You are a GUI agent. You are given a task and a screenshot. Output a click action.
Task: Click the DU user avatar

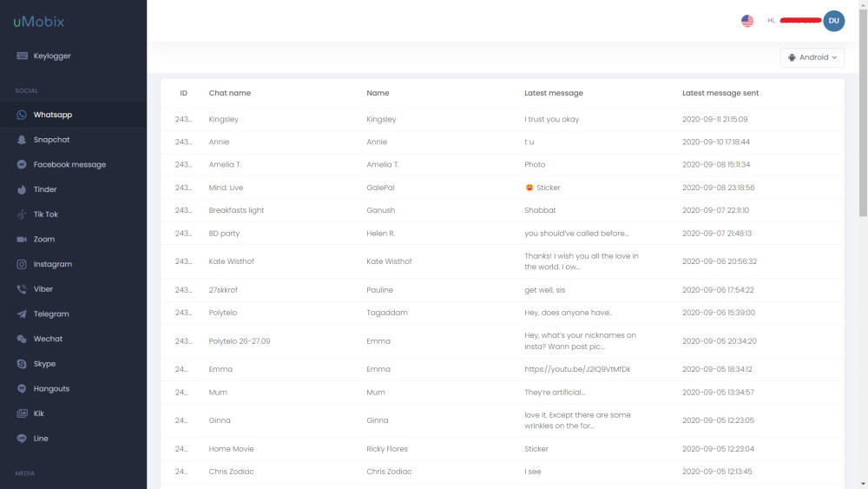(833, 21)
